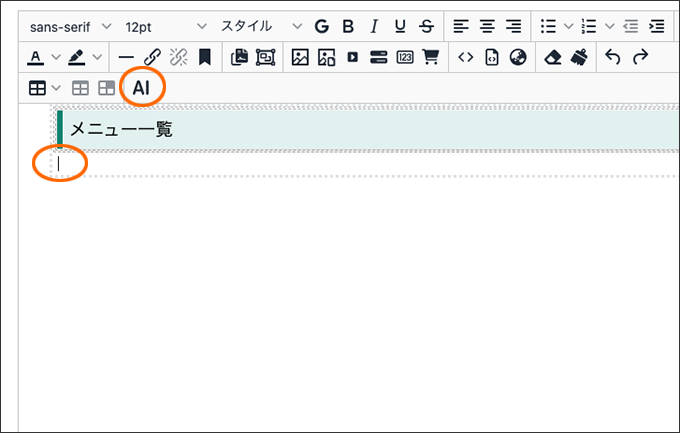Align text left
Image resolution: width=680 pixels, height=433 pixels.
coord(461,27)
